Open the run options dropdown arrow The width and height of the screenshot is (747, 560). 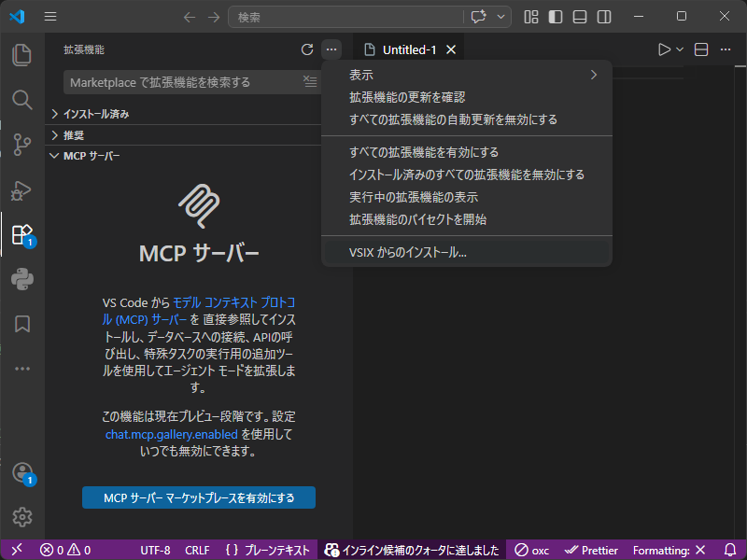tap(680, 49)
